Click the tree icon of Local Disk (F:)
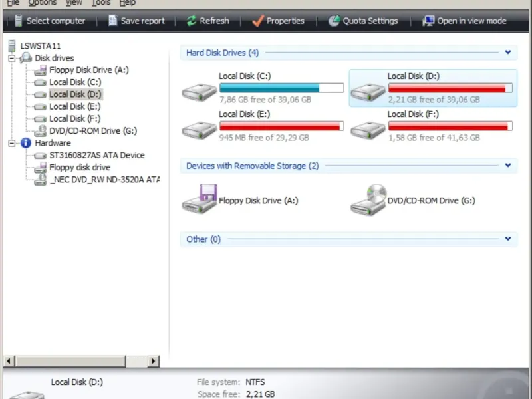This screenshot has width=532, height=399. click(41, 119)
